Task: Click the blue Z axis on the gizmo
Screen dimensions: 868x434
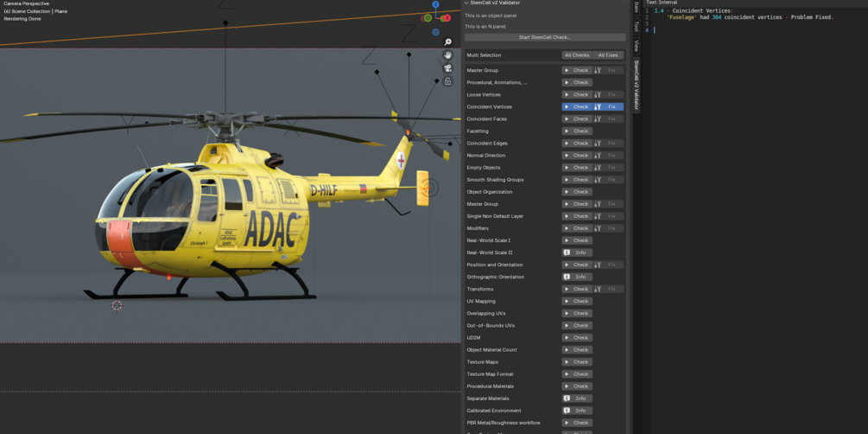Action: point(435,4)
